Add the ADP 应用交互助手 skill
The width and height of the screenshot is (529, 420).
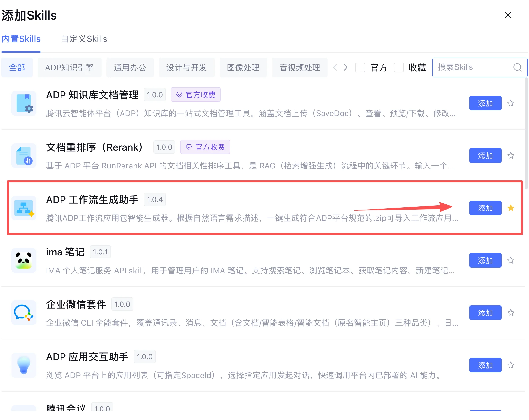(485, 365)
